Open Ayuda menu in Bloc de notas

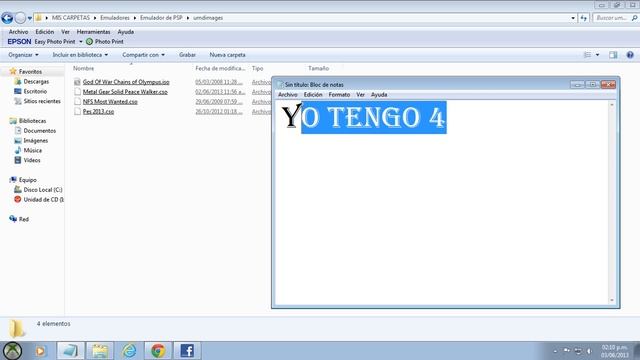tap(379, 95)
